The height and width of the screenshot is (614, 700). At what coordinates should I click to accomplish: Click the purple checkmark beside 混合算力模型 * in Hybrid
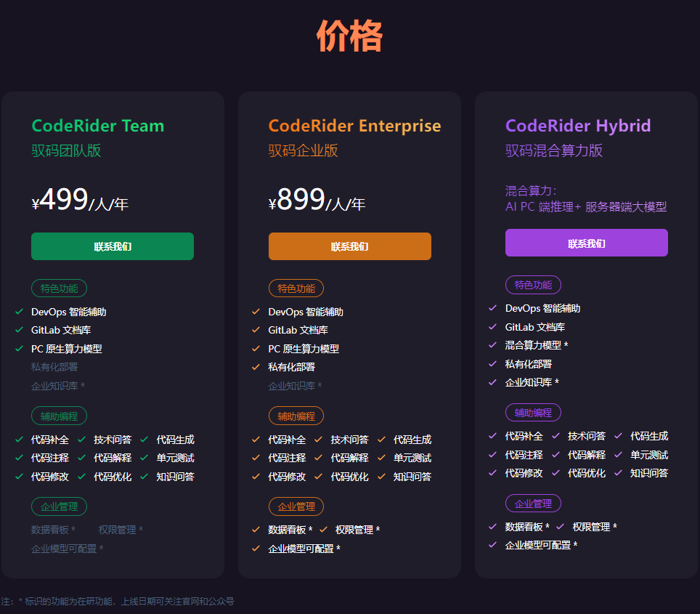(493, 345)
